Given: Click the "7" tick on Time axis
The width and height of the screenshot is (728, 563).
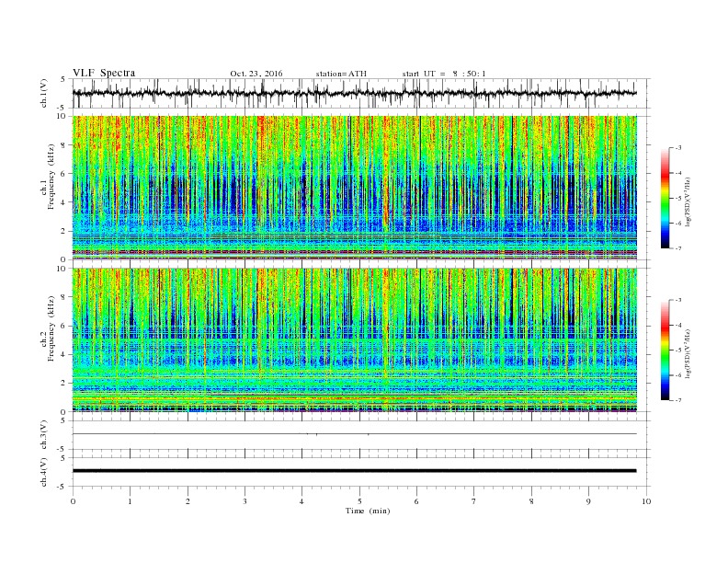Looking at the screenshot, I should point(474,501).
